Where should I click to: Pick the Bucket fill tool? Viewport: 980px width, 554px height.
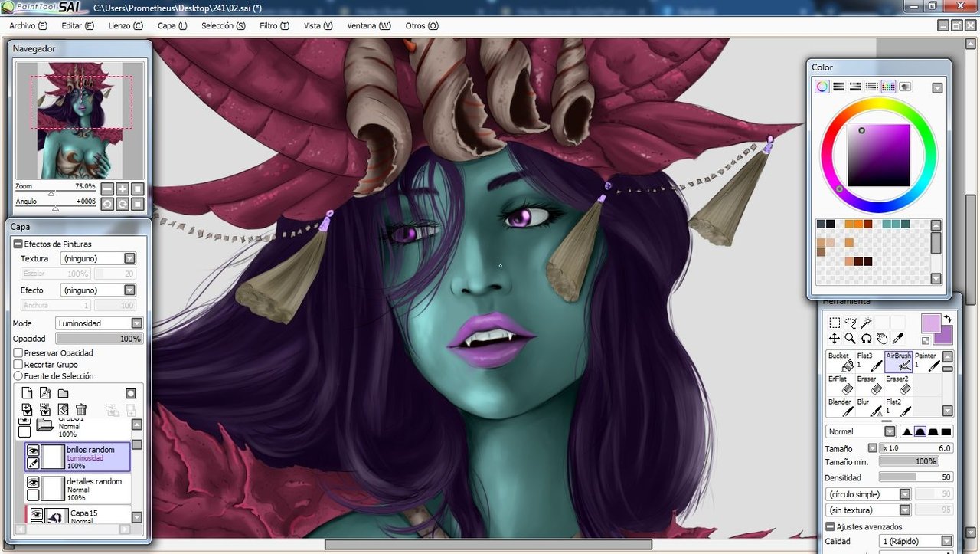pyautogui.click(x=841, y=362)
